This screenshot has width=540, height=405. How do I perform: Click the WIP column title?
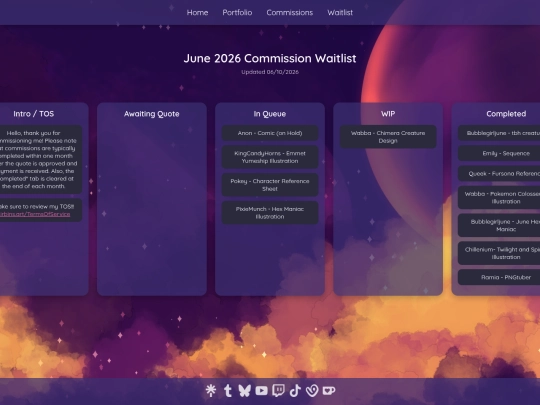coord(388,114)
